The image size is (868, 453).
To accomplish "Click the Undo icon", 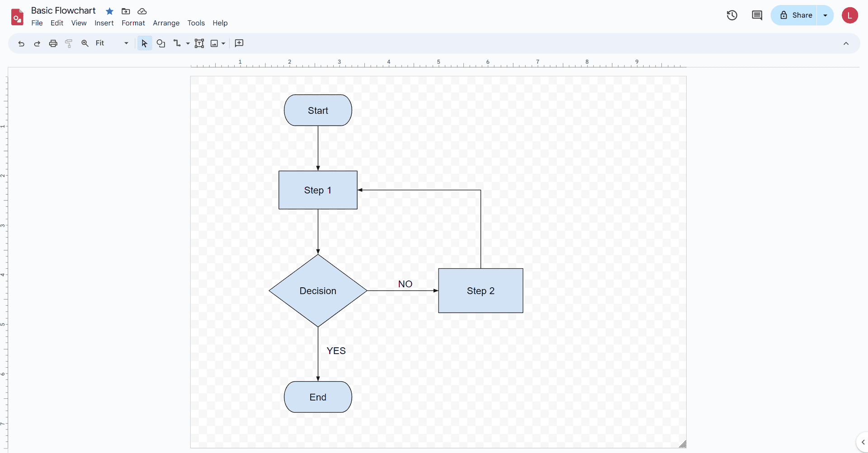I will 21,43.
